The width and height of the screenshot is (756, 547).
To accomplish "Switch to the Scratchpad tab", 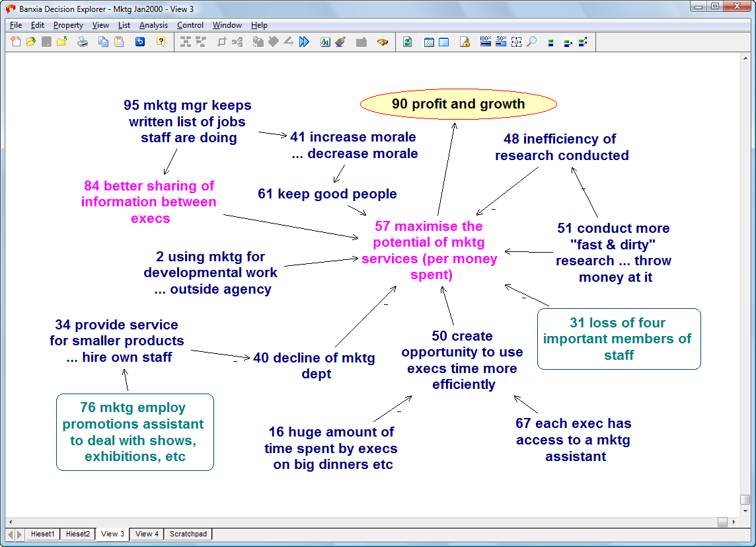I will 188,534.
